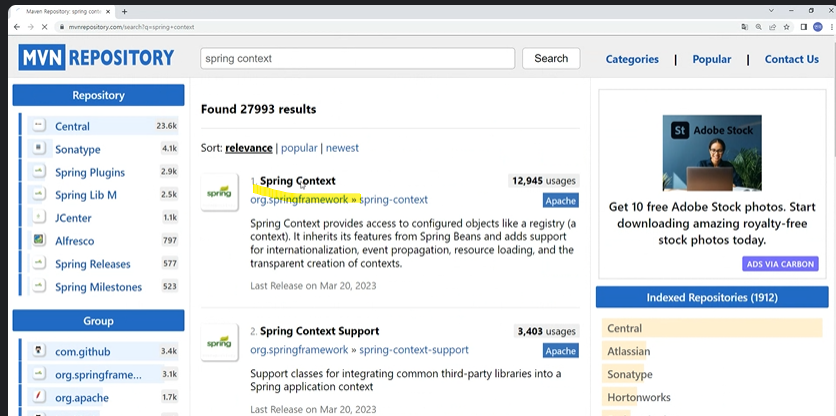Click the address bar URL

pyautogui.click(x=131, y=27)
